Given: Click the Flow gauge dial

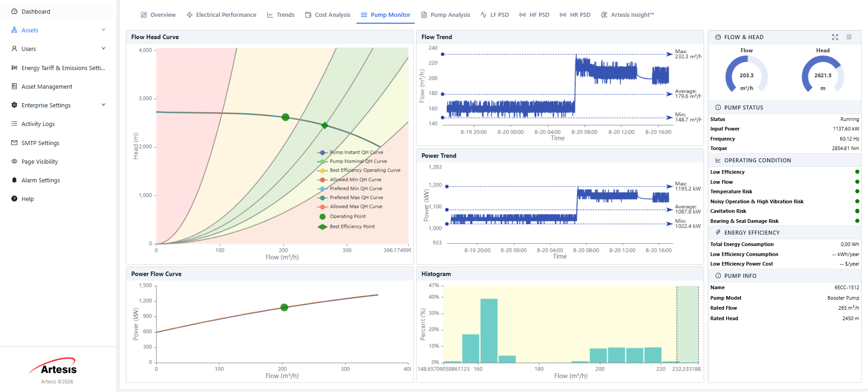Looking at the screenshot, I should 747,75.
